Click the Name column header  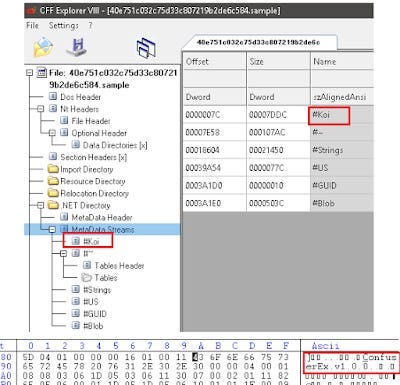(x=342, y=61)
